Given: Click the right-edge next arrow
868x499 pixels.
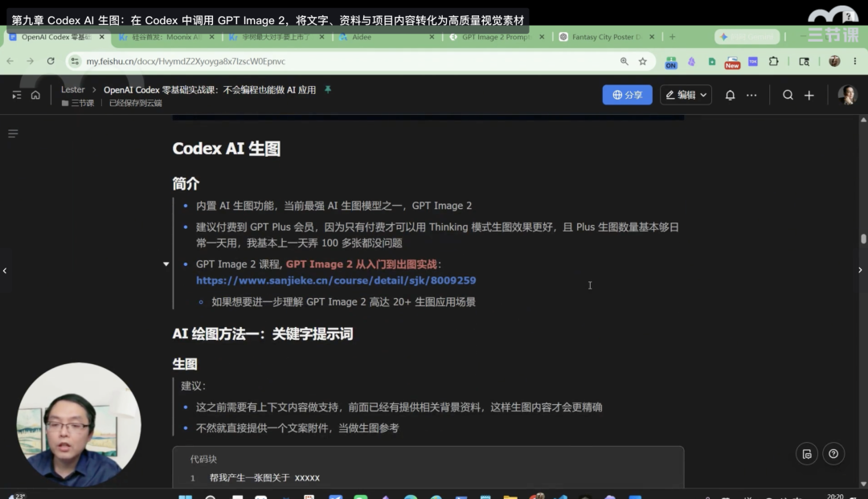Looking at the screenshot, I should coord(860,271).
